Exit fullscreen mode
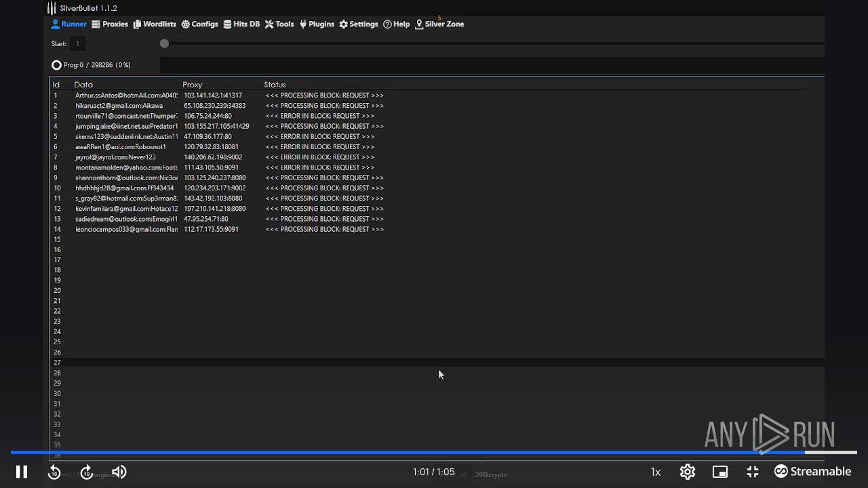This screenshot has height=488, width=868. (x=753, y=472)
